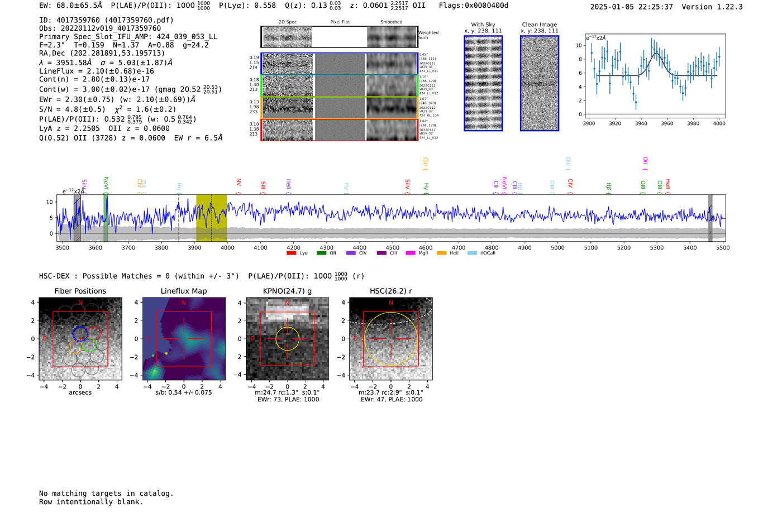The height and width of the screenshot is (532, 782).
Task: Click the yellow highlighted band in spectrum
Action: 211,218
